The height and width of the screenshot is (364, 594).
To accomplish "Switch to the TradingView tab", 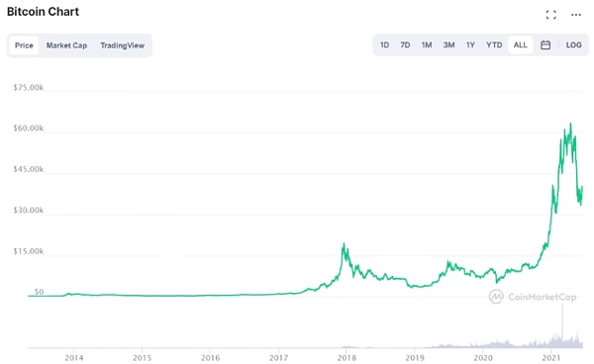I will pyautogui.click(x=123, y=45).
